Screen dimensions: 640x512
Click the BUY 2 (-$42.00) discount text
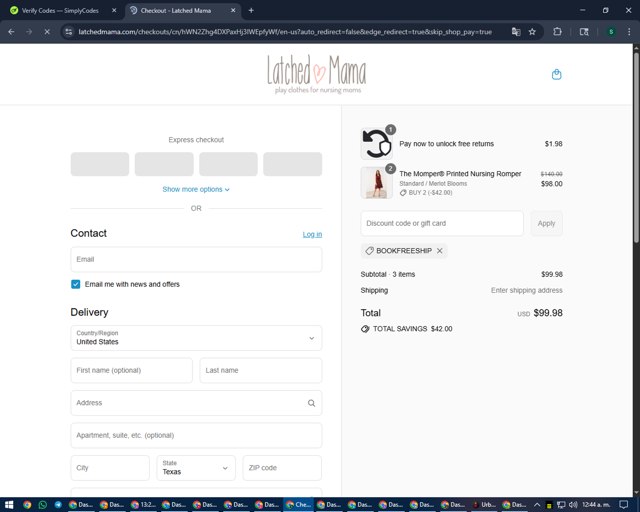[x=430, y=193]
